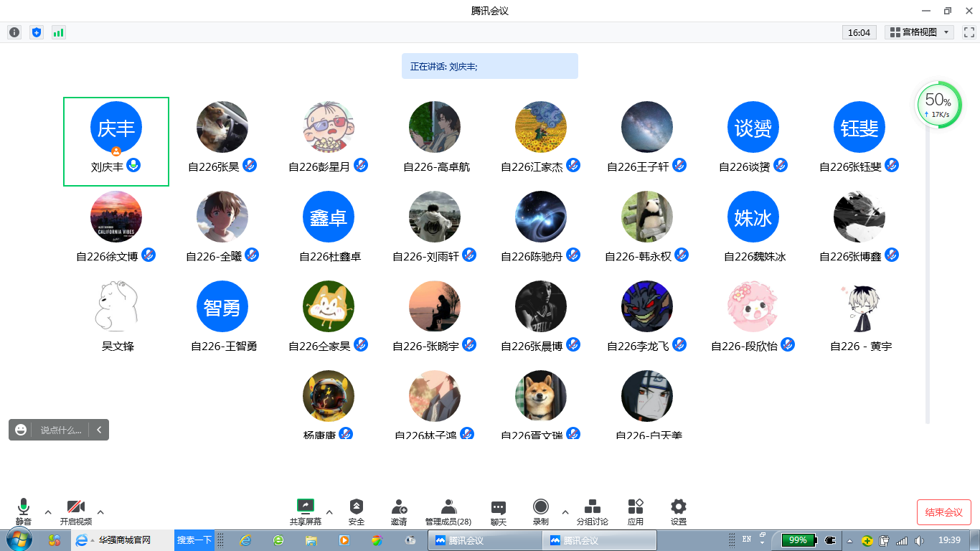Start Recording with 录制 icon

click(541, 512)
